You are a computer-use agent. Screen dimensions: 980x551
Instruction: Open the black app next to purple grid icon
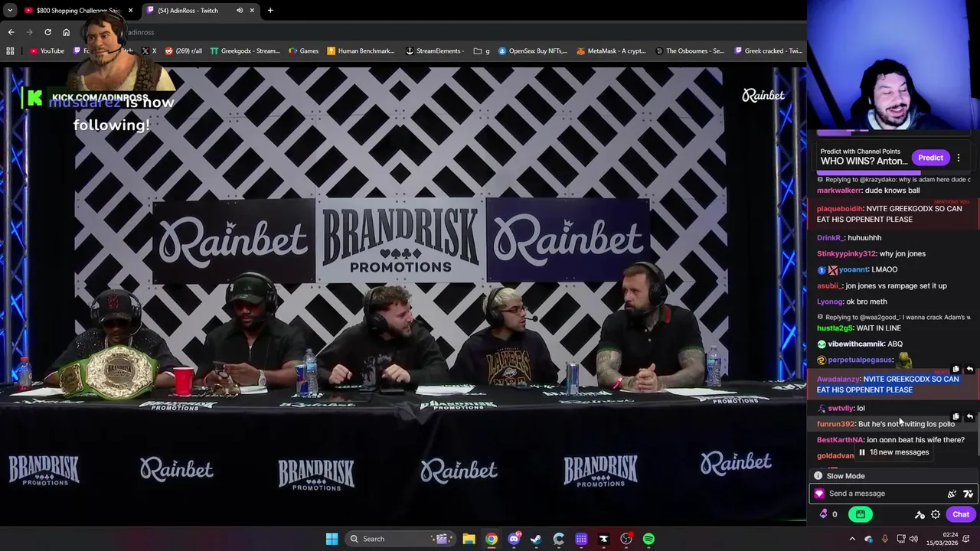coord(603,539)
